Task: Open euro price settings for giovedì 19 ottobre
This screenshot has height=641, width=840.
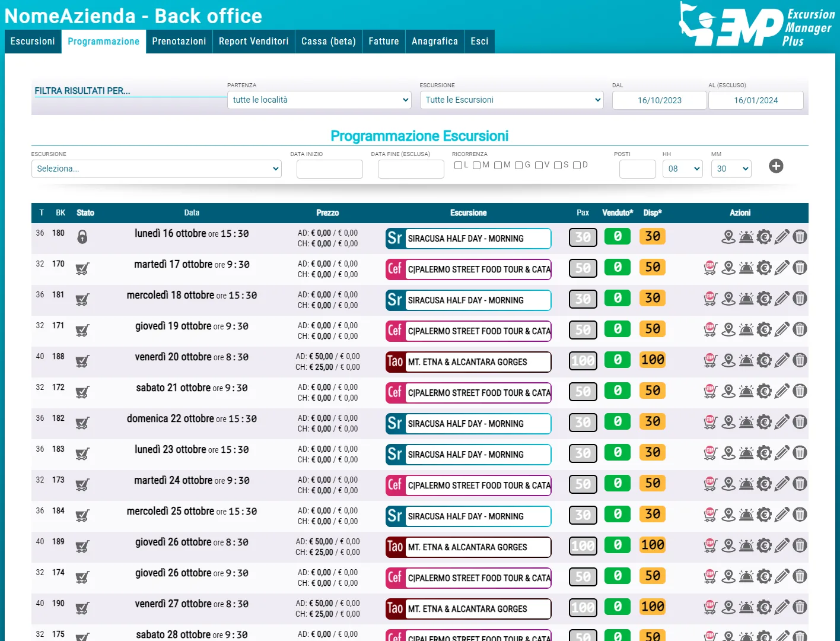Action: 764,329
